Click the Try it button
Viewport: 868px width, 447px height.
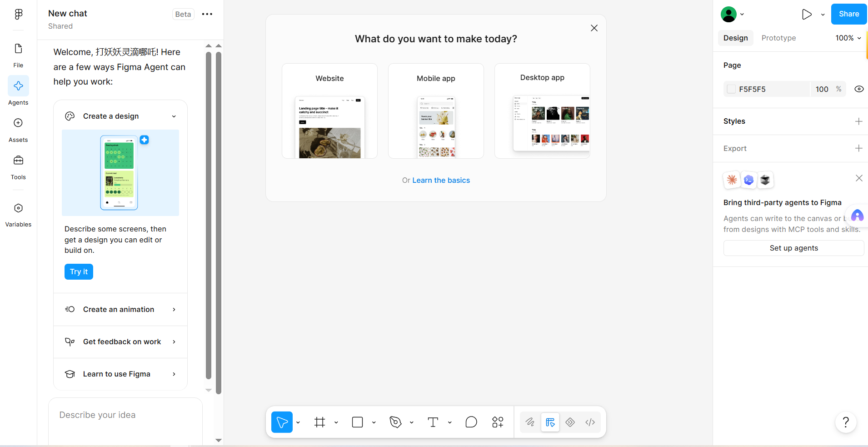(79, 272)
